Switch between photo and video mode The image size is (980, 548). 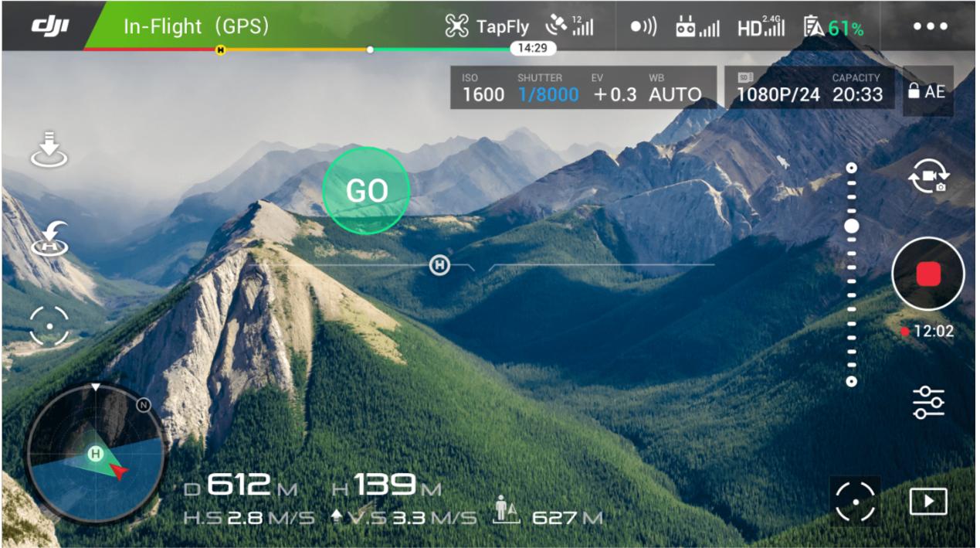point(927,179)
